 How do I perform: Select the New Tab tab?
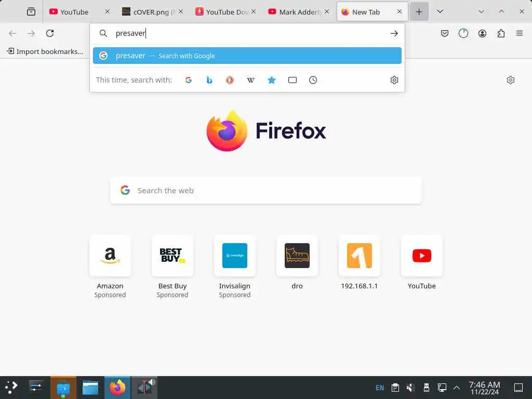(x=372, y=12)
